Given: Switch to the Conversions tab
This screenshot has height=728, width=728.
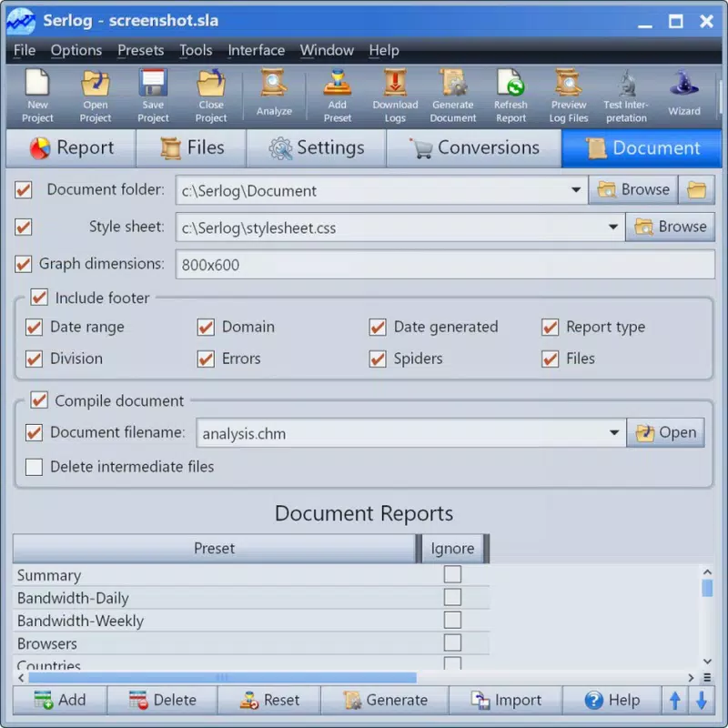Looking at the screenshot, I should click(474, 148).
